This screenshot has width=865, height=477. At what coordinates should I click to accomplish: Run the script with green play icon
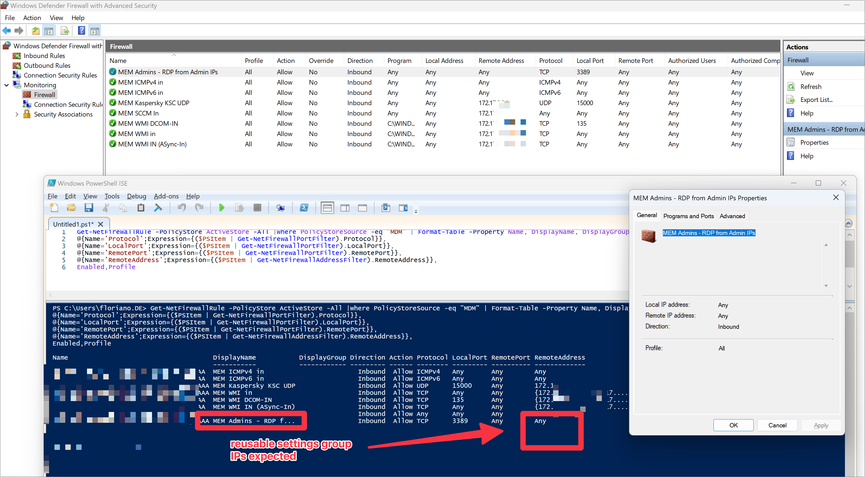coord(222,208)
